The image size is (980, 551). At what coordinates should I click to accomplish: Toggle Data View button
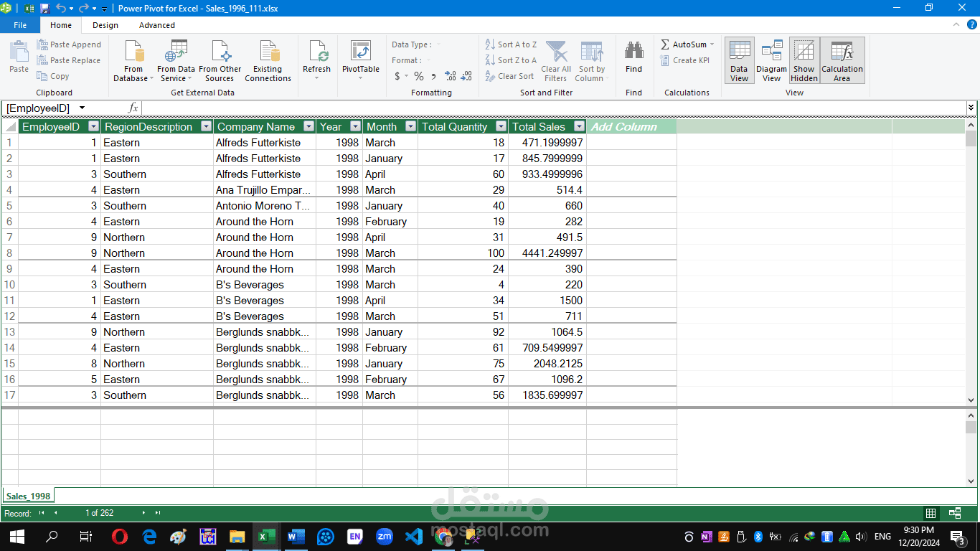tap(739, 61)
